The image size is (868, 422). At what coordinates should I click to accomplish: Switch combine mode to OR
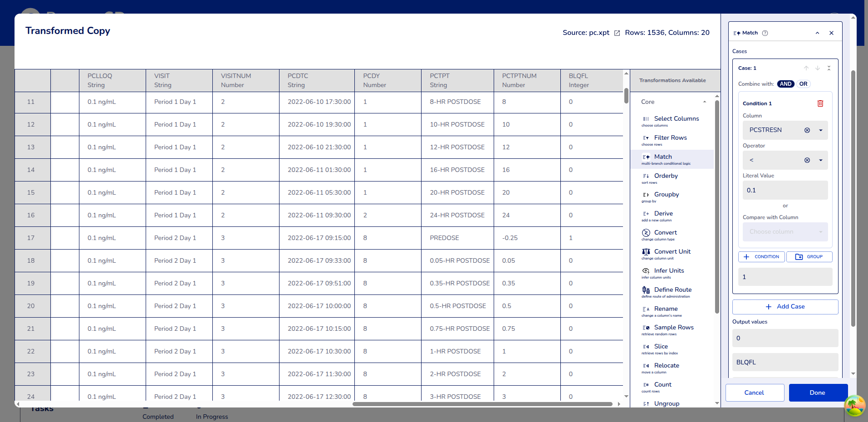point(803,84)
